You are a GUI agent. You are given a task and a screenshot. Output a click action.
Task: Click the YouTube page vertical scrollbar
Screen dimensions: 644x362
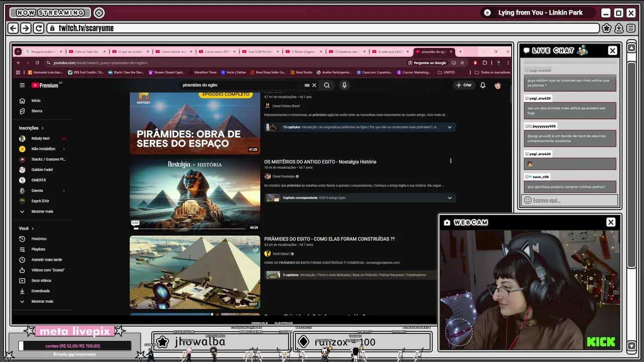pyautogui.click(x=510, y=96)
